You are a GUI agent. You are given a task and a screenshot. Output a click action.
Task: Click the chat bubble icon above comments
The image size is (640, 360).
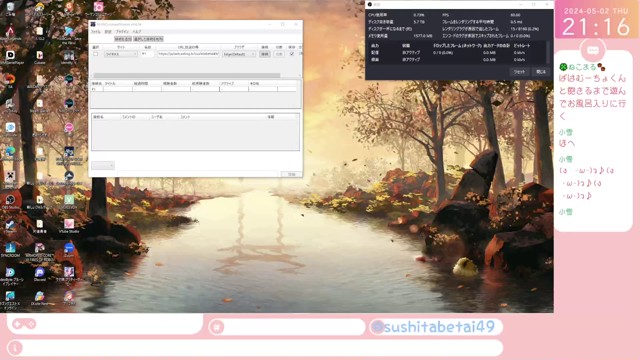click(x=593, y=50)
